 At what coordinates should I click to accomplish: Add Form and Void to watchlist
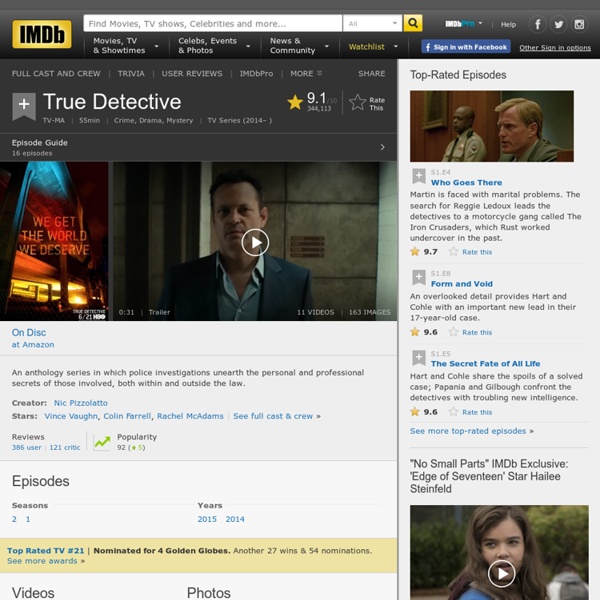pyautogui.click(x=419, y=277)
